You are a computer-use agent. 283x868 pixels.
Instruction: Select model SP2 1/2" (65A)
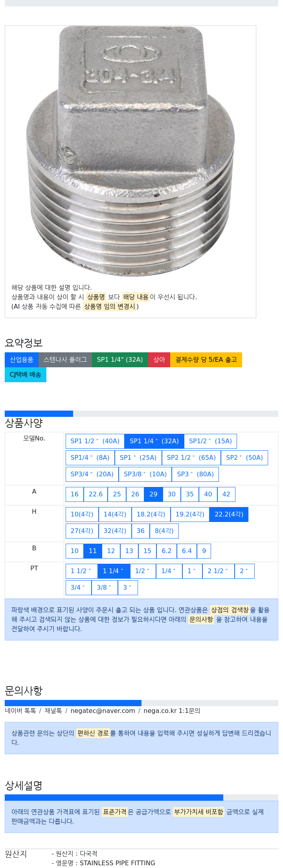tap(191, 457)
